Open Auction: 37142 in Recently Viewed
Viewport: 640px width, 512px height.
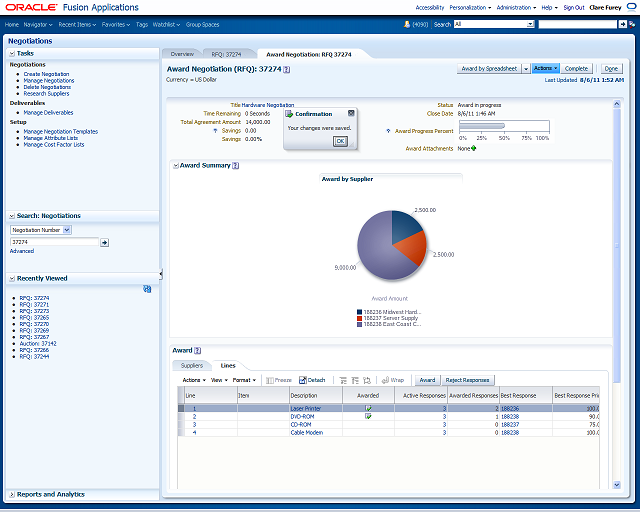[38, 343]
